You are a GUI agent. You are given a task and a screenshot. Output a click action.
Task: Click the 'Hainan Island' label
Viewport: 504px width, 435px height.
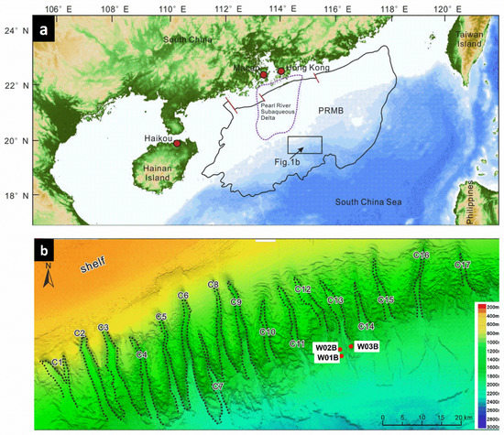click(157, 173)
